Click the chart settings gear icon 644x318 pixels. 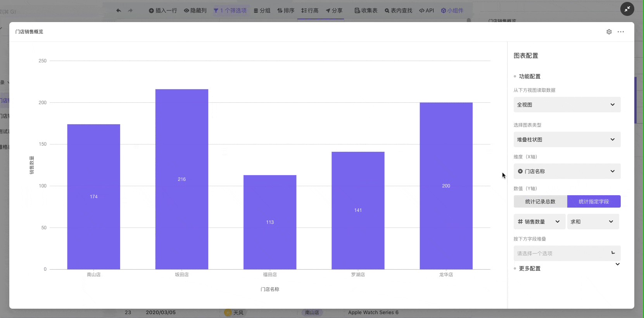609,32
